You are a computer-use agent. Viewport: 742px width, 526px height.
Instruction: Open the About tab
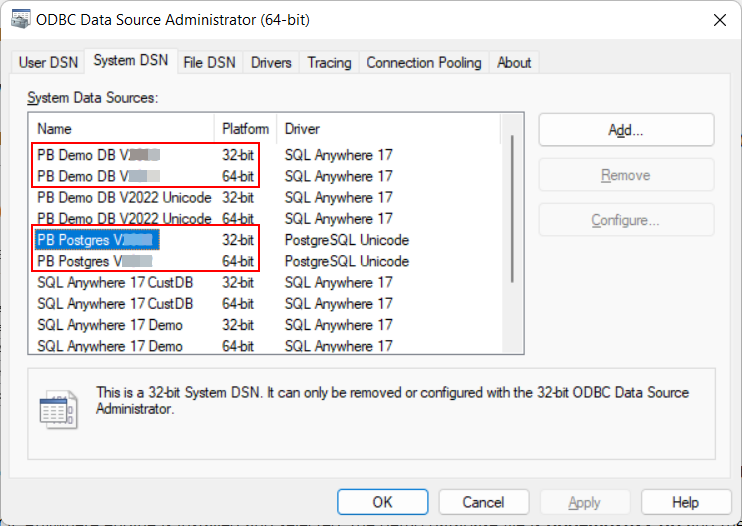(x=514, y=62)
